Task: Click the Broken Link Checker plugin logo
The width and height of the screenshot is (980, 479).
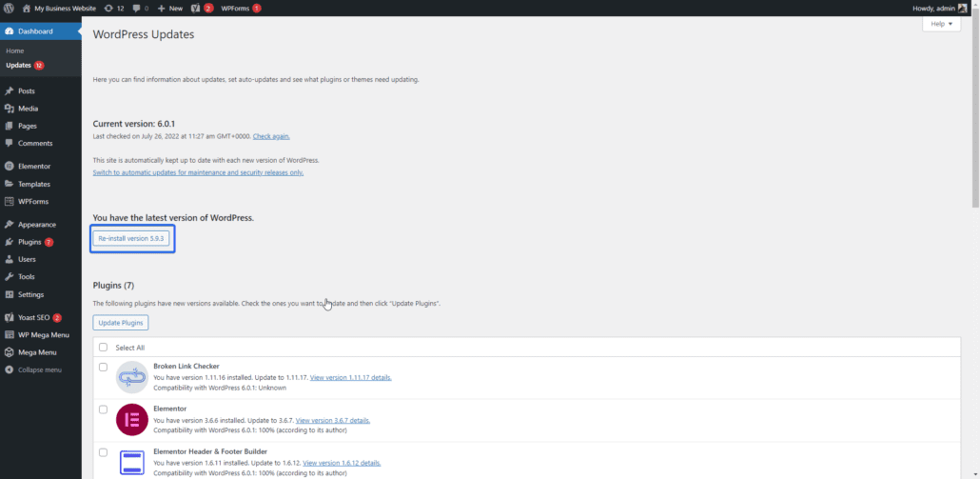Action: [132, 377]
